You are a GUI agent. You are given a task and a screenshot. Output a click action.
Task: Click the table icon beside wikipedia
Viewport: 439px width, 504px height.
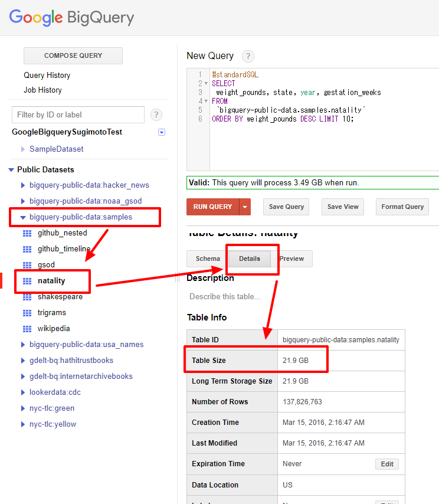[x=27, y=329]
